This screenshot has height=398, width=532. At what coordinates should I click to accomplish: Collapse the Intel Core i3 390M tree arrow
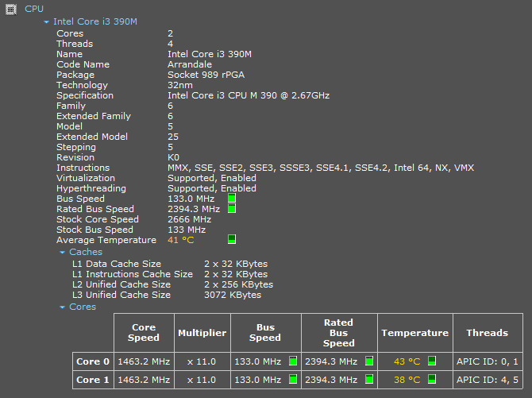47,22
